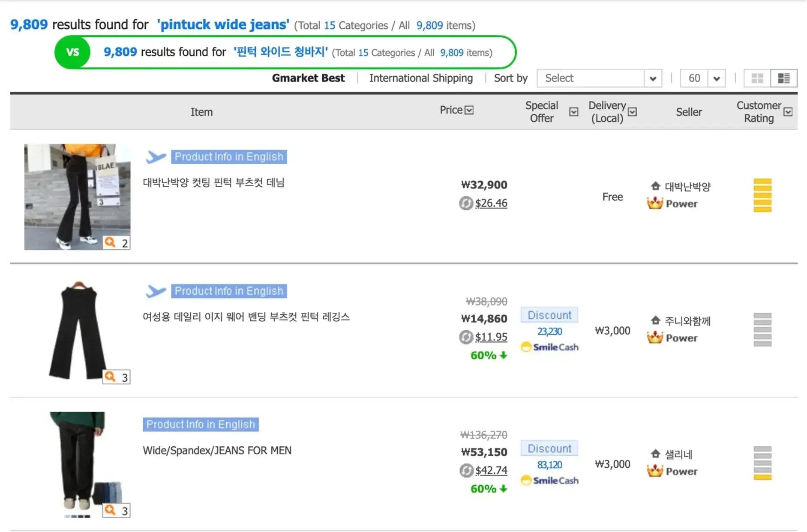This screenshot has width=807, height=532.
Task: Click the currency conversion icon next to $26.46
Action: tap(466, 203)
